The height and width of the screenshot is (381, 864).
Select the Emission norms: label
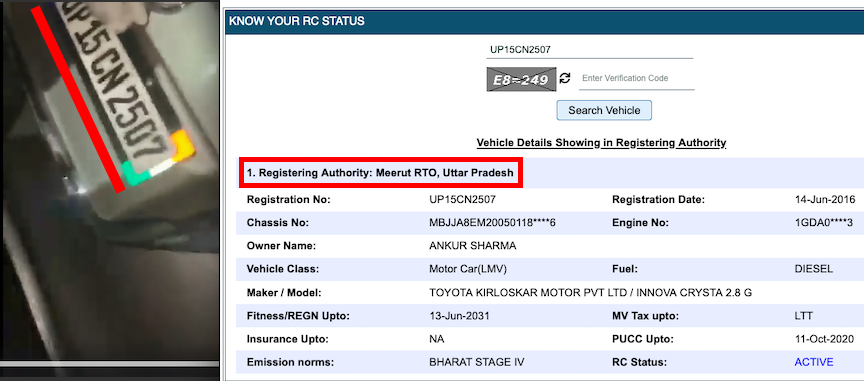click(290, 362)
